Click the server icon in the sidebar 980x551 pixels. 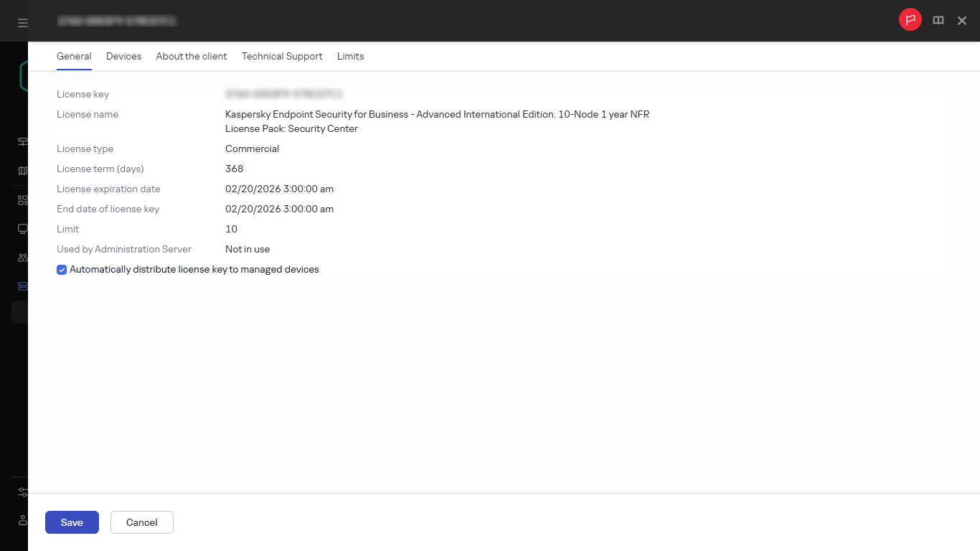coord(22,141)
